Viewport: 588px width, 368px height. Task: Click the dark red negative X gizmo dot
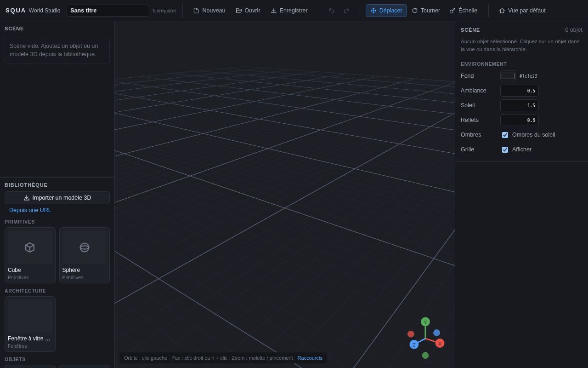click(411, 334)
